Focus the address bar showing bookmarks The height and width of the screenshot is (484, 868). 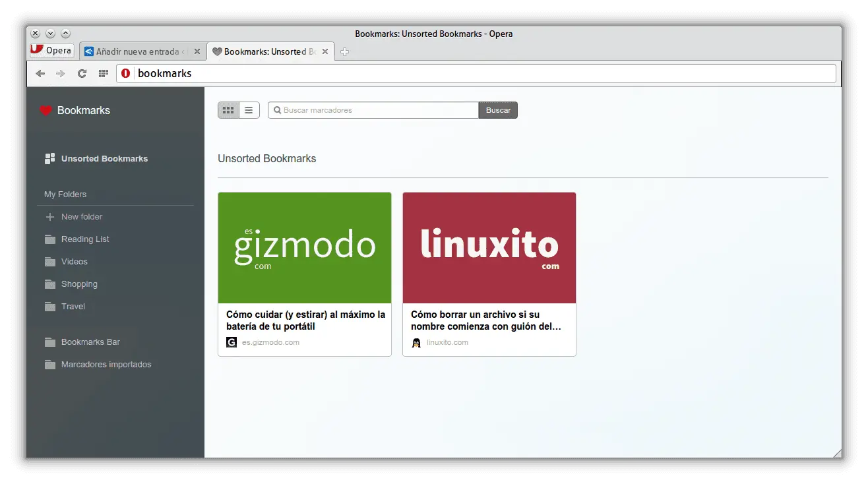(476, 73)
